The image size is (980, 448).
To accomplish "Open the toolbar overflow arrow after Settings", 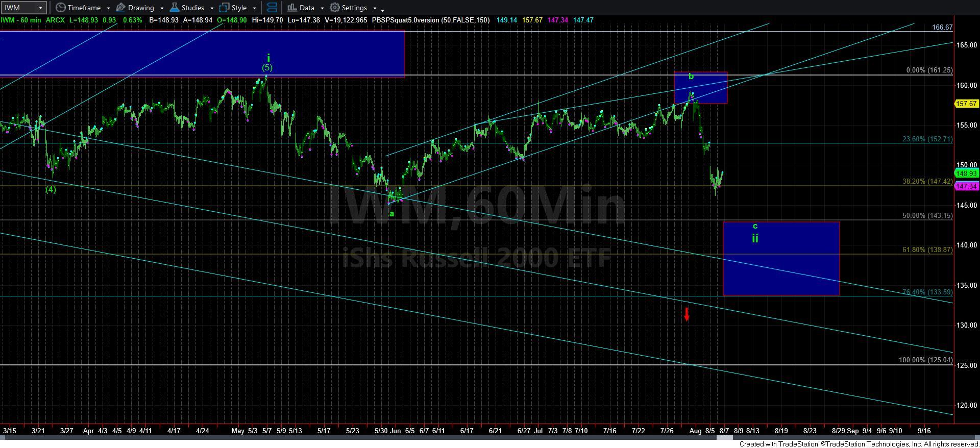I will coord(383,10).
